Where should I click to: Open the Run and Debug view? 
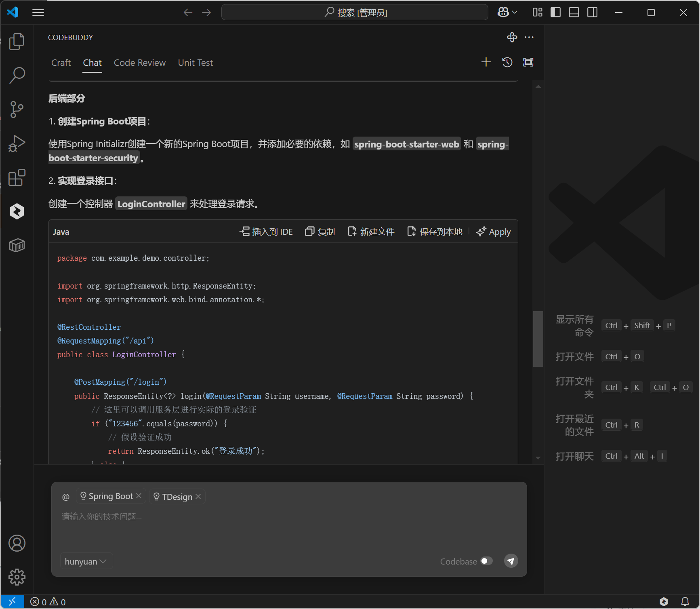[x=17, y=143]
